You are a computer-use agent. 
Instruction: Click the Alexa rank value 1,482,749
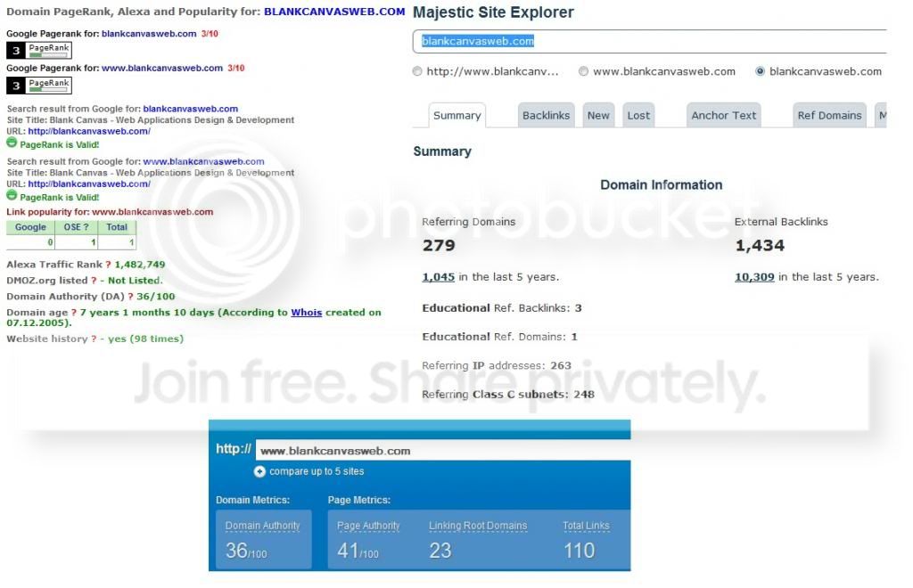tap(140, 265)
